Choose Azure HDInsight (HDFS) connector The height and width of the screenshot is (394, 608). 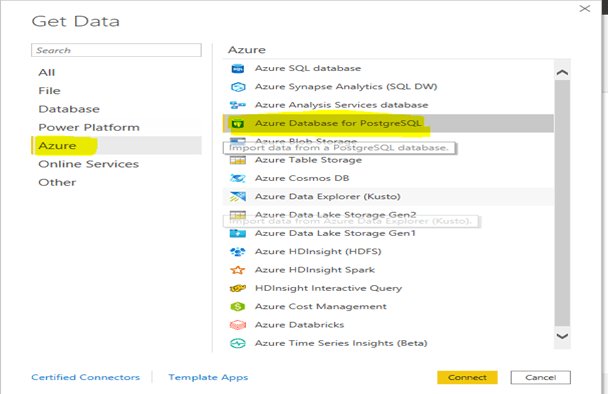389,252
